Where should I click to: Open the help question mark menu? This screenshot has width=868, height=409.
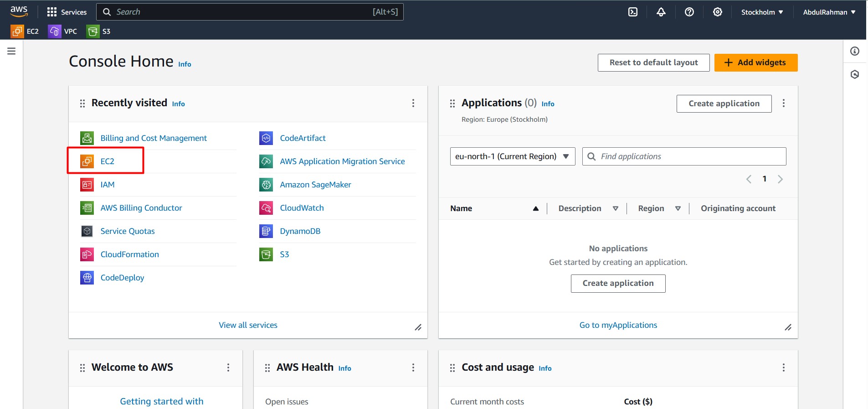pos(689,12)
